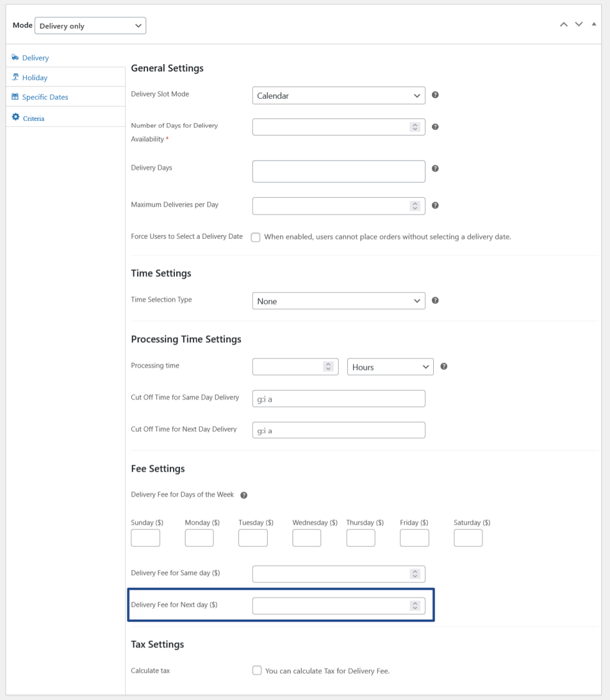This screenshot has width=610, height=700.
Task: Expand the Delivery Slot Mode dropdown
Action: pyautogui.click(x=339, y=96)
